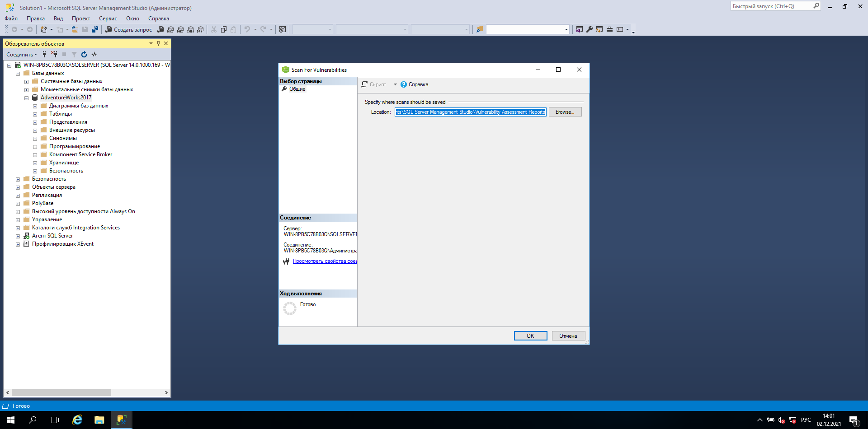
Task: Open the Проект menu
Action: click(x=81, y=19)
